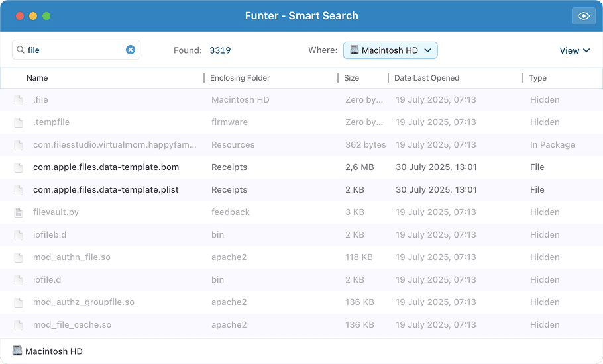Click the '362 bytes' size cell

(366, 145)
